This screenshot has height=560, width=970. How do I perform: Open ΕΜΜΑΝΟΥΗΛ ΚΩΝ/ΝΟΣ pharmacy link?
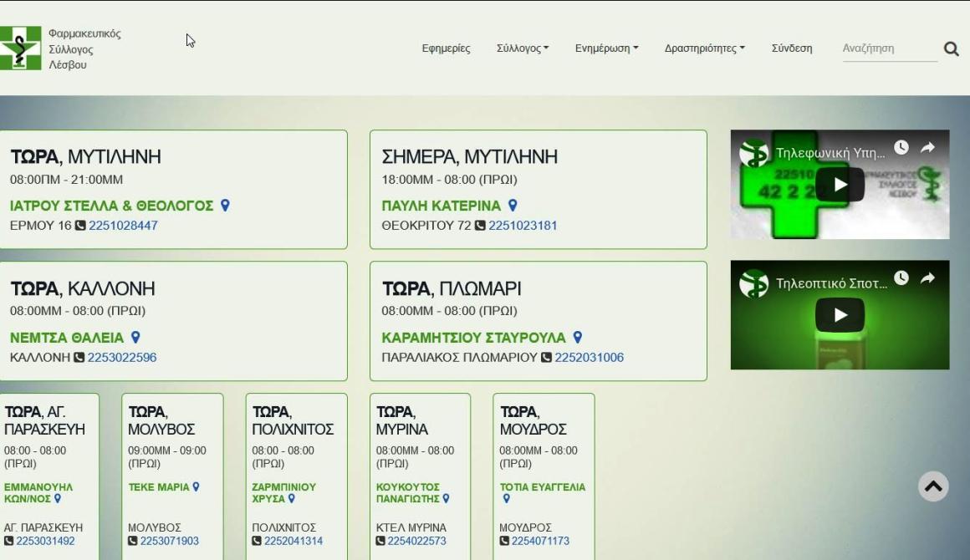tap(38, 492)
